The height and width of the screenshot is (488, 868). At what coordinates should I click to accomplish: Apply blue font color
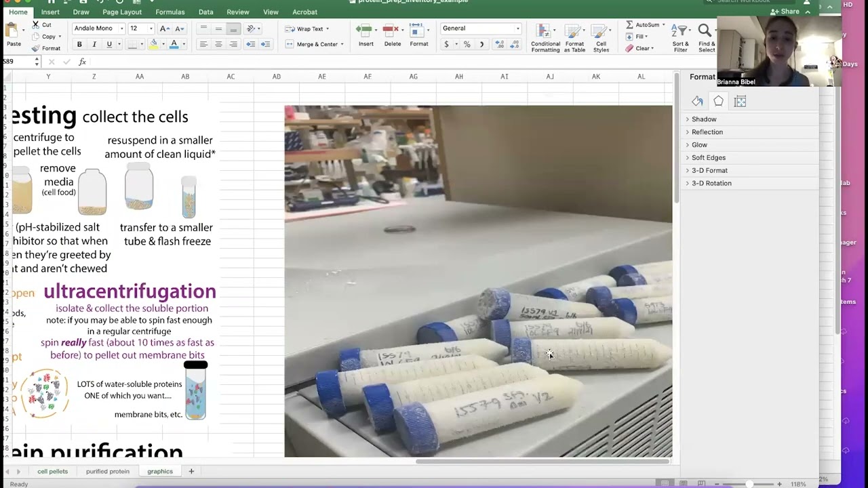[174, 44]
